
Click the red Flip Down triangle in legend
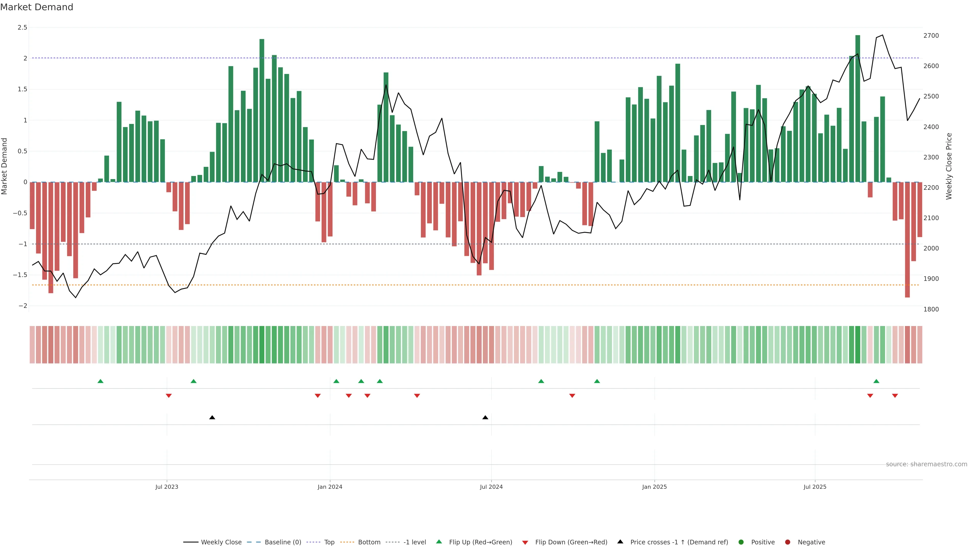(525, 542)
